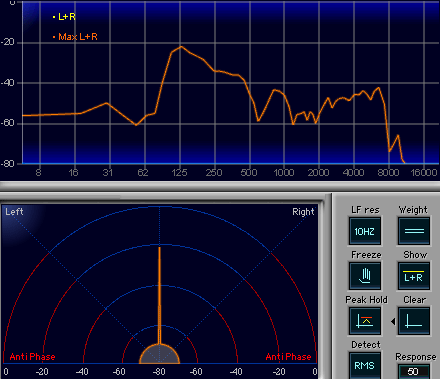Click the yellow L+R legend entry
Viewport: 440px width, 379px height.
pos(64,17)
